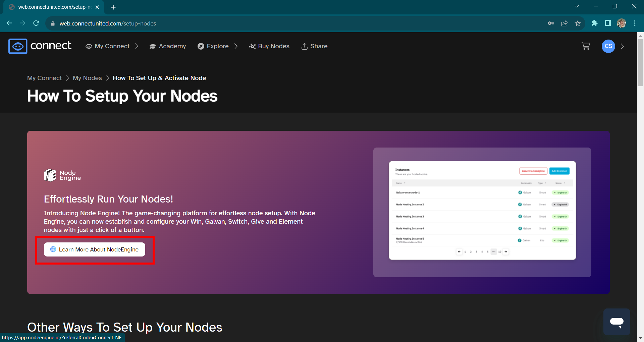Open the My Connect menu
The height and width of the screenshot is (342, 644).
click(x=108, y=46)
